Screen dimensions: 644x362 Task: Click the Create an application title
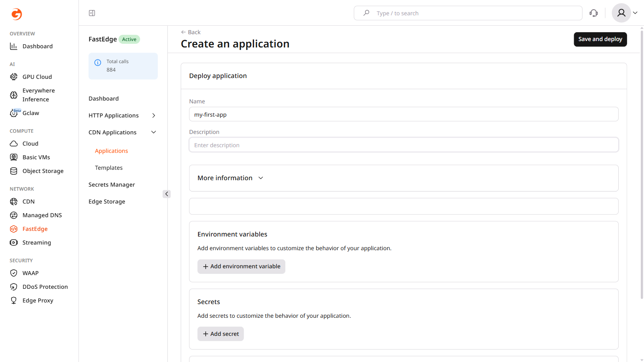[x=235, y=43]
